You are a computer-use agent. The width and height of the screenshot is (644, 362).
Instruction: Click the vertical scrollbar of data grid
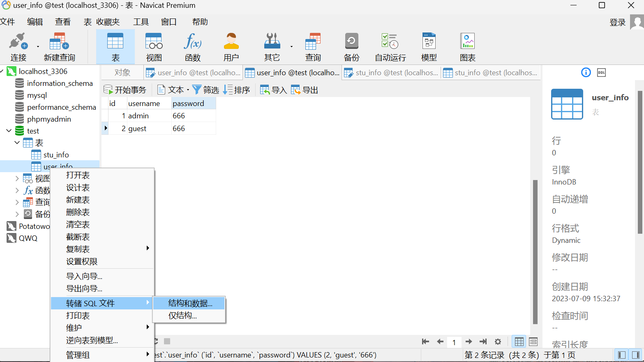(x=535, y=251)
